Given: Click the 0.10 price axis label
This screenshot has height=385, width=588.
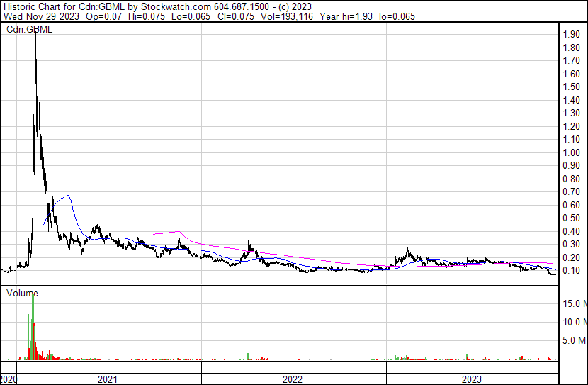Looking at the screenshot, I should point(572,271).
